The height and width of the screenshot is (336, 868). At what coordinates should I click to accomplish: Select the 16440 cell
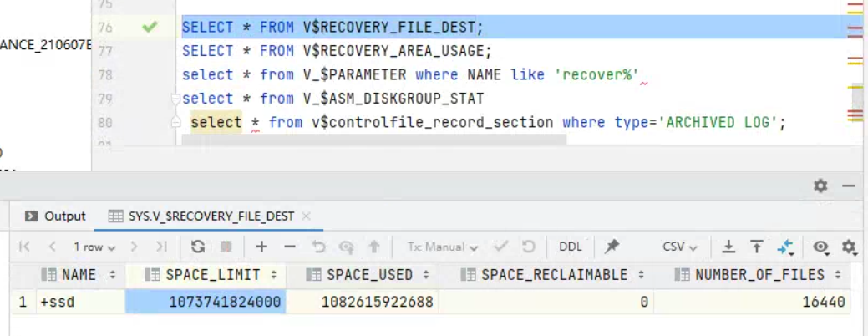(x=753, y=303)
